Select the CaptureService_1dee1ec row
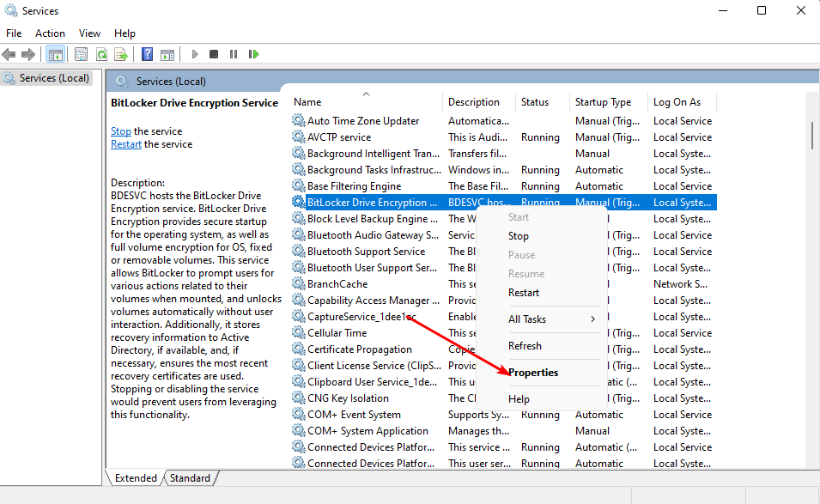 (x=361, y=317)
